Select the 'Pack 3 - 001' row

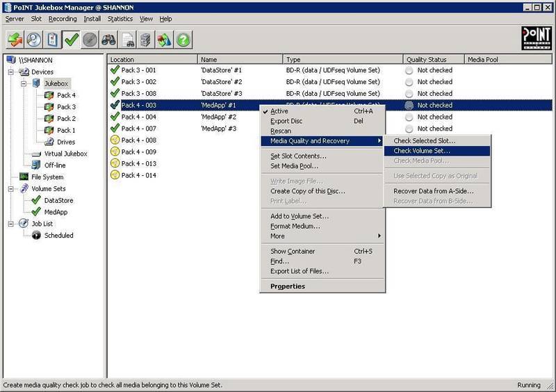pos(330,70)
